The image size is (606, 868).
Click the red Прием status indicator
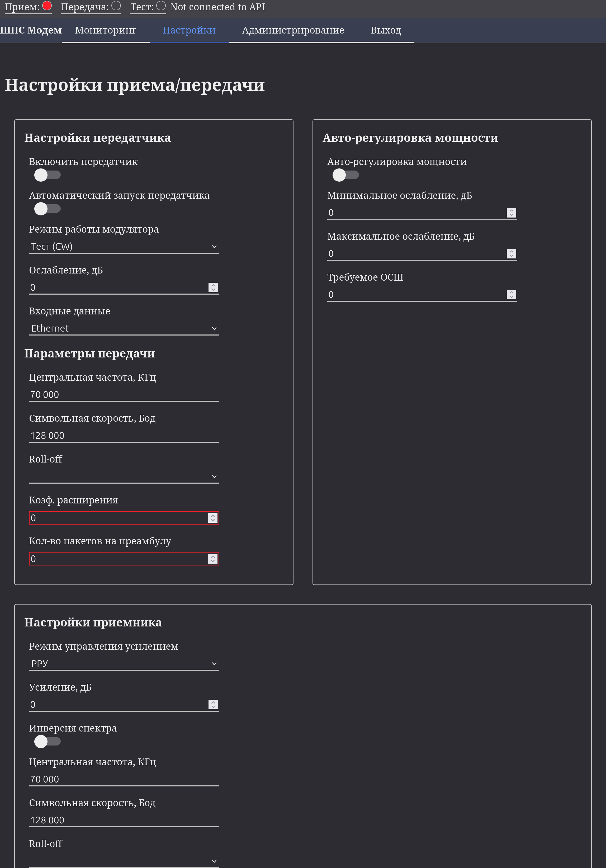47,6
